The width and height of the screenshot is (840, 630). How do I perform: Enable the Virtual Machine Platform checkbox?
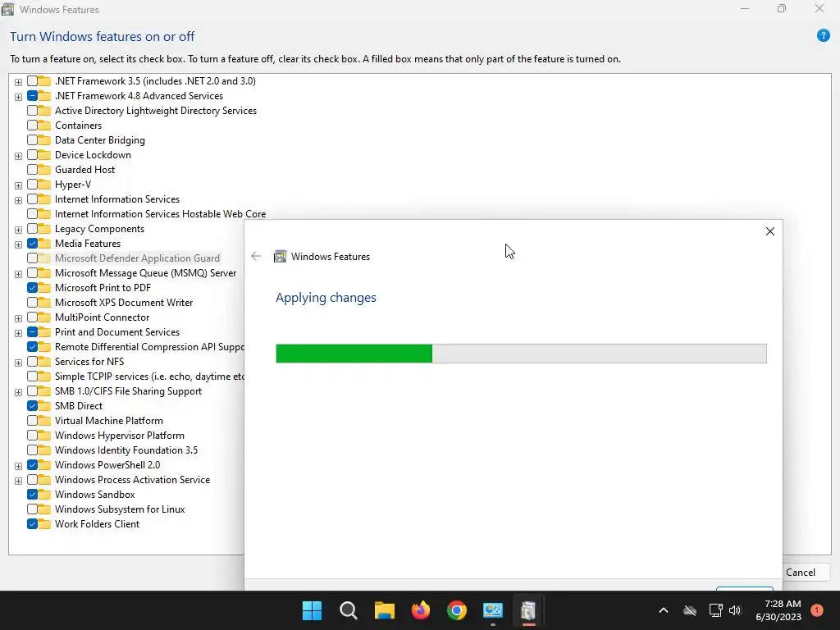(x=32, y=421)
